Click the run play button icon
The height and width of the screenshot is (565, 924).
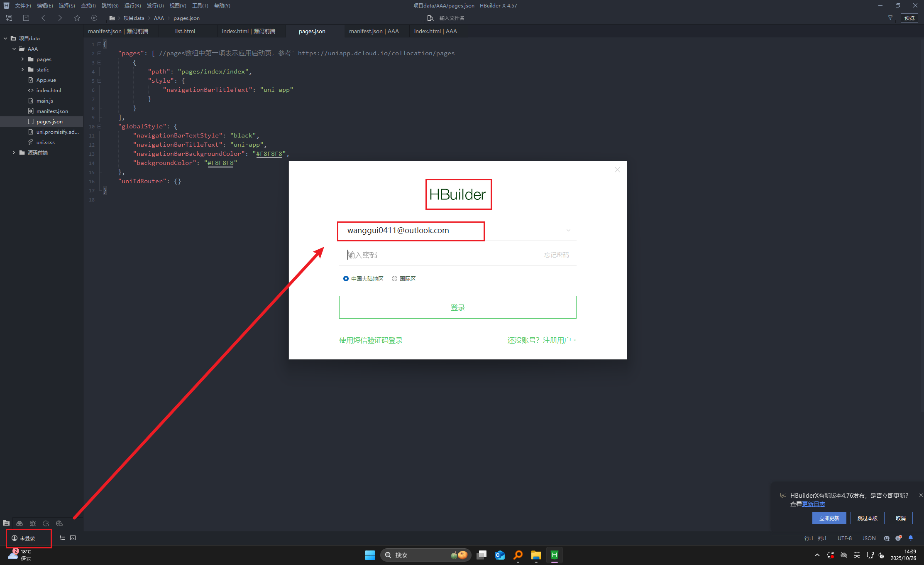coord(94,18)
